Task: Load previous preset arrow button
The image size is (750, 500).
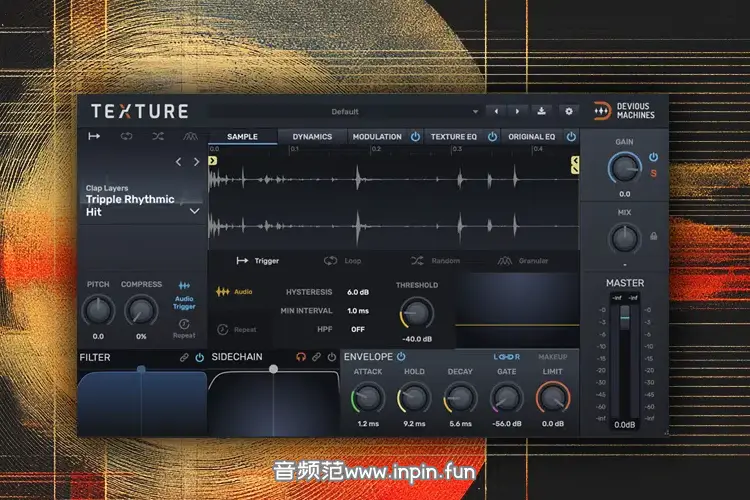Action: (496, 111)
